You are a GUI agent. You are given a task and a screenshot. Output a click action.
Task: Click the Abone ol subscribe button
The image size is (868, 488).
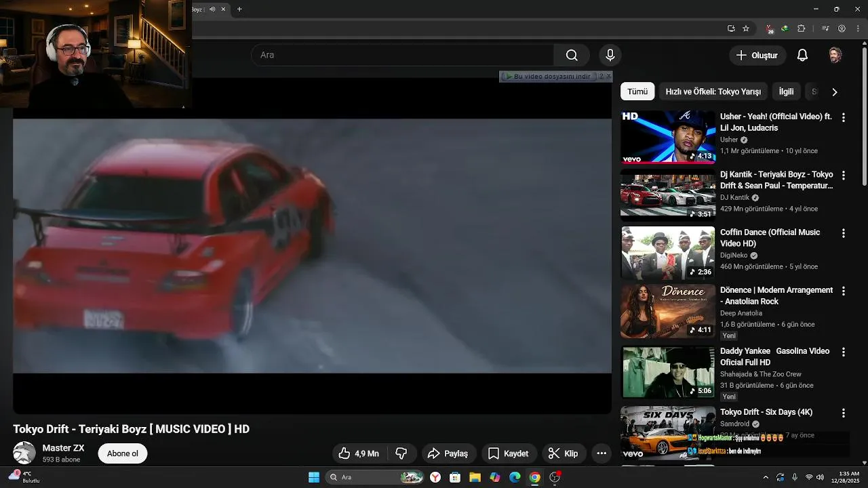123,453
